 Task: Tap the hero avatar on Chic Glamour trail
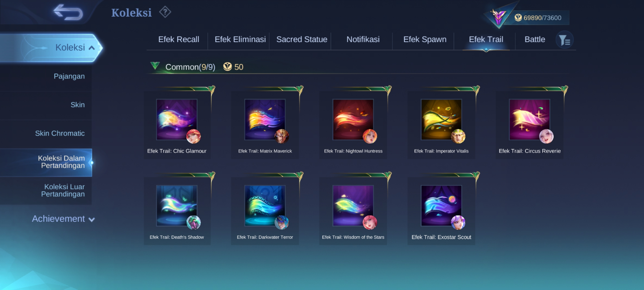(x=193, y=136)
